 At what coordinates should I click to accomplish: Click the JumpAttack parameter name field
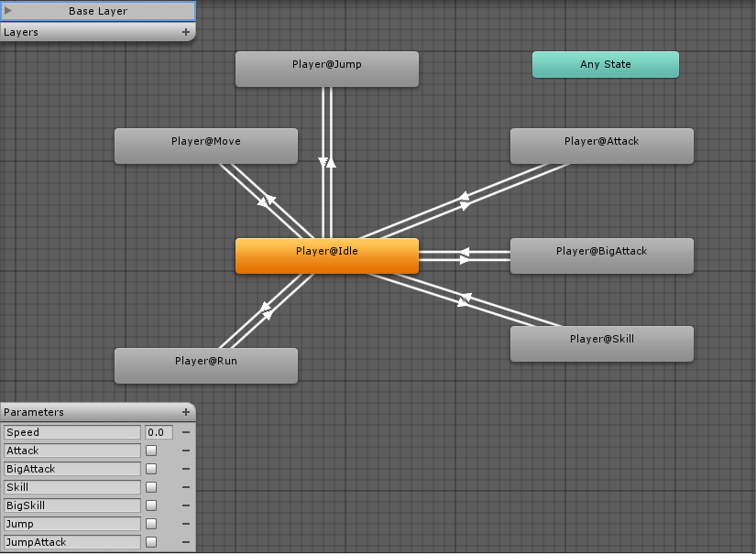tap(72, 542)
